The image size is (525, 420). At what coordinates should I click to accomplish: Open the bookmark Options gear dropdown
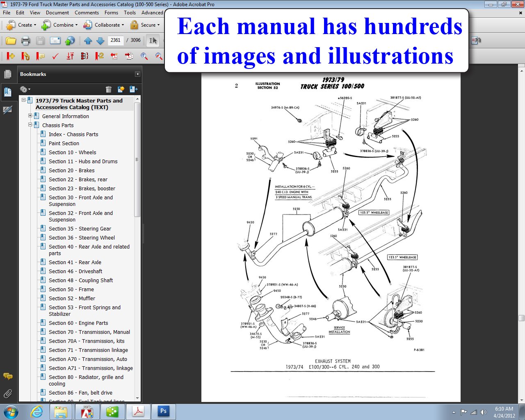coord(25,89)
